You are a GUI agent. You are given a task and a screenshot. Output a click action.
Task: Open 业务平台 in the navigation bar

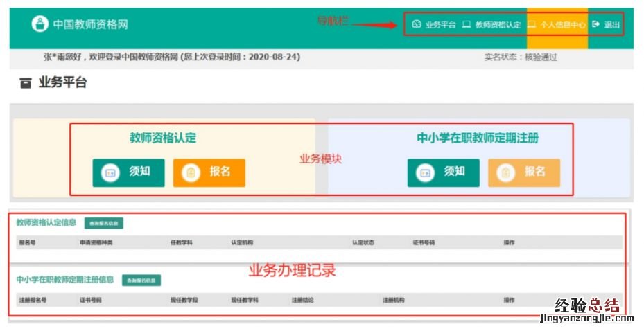434,25
